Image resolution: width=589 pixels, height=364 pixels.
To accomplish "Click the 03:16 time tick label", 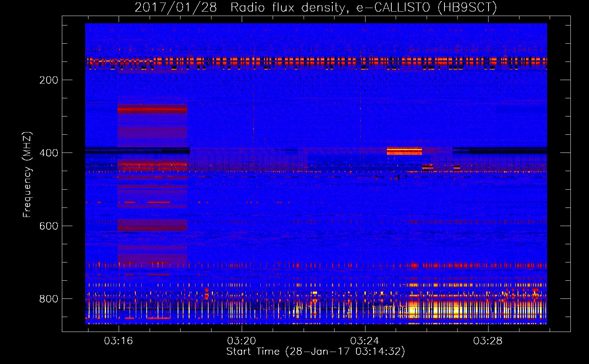I will [x=119, y=341].
